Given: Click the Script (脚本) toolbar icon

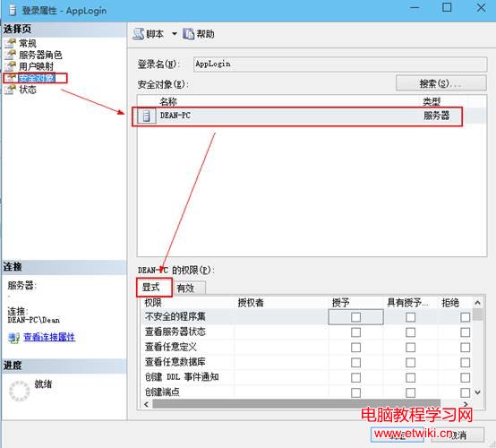Looking at the screenshot, I should [138, 33].
